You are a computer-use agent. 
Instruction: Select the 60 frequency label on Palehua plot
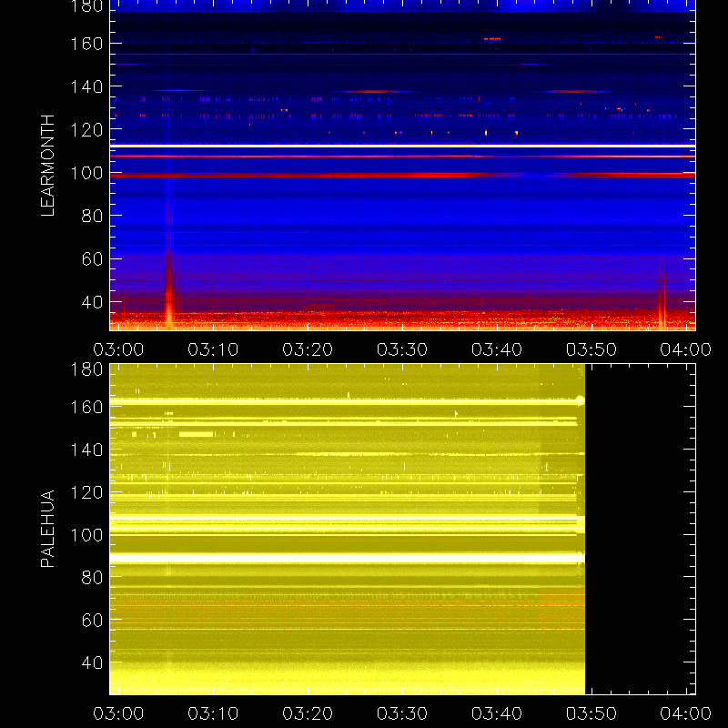pos(92,621)
